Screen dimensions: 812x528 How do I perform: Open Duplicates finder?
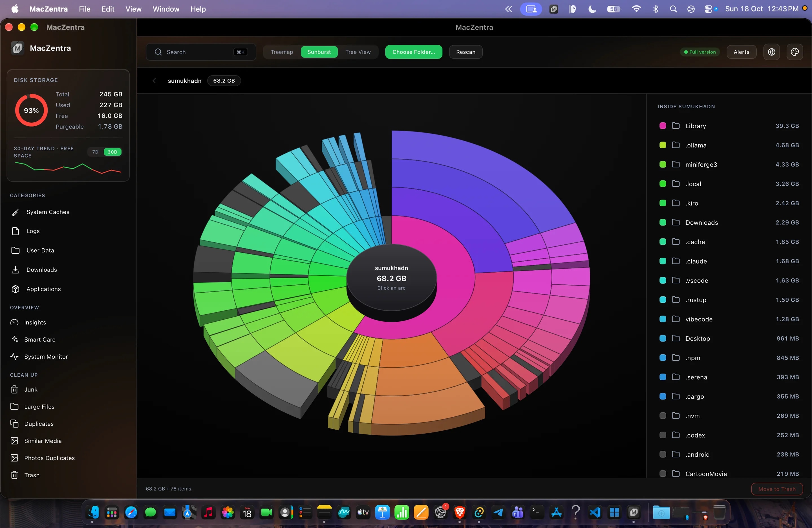68,424
